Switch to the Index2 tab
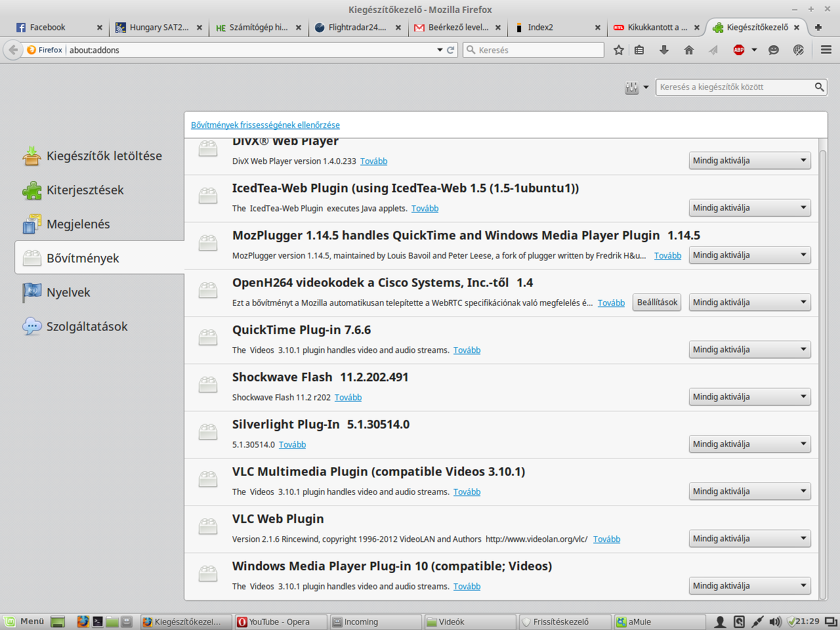 556,28
